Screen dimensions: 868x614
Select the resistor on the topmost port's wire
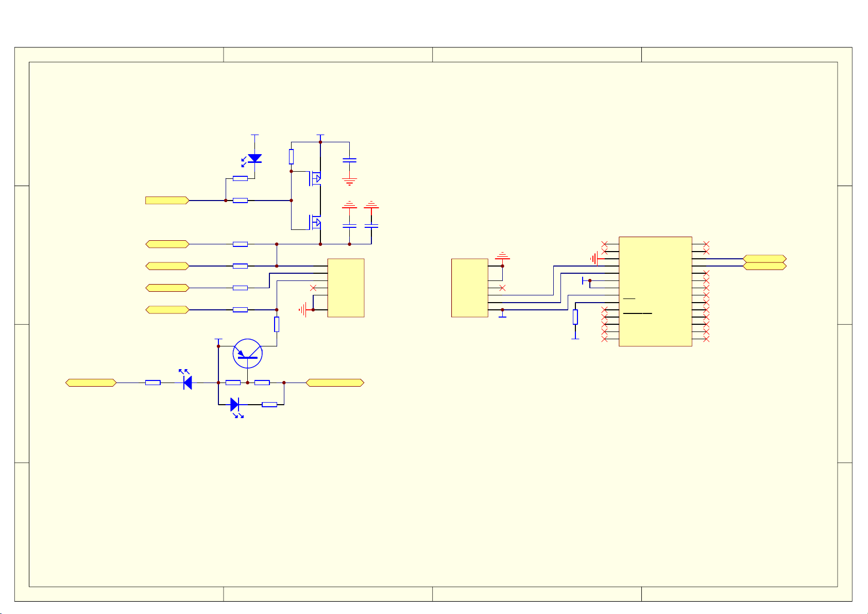(240, 200)
